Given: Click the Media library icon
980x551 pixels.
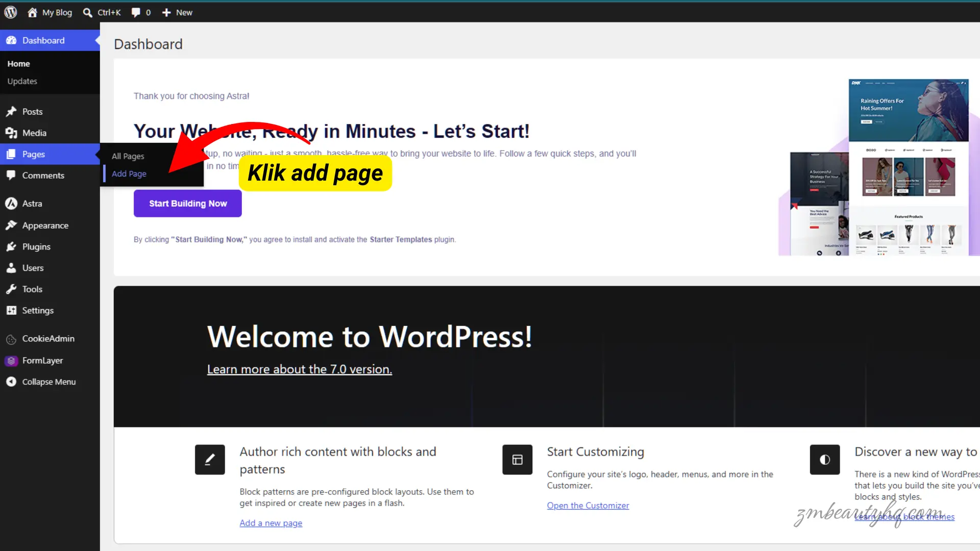Looking at the screenshot, I should point(11,133).
